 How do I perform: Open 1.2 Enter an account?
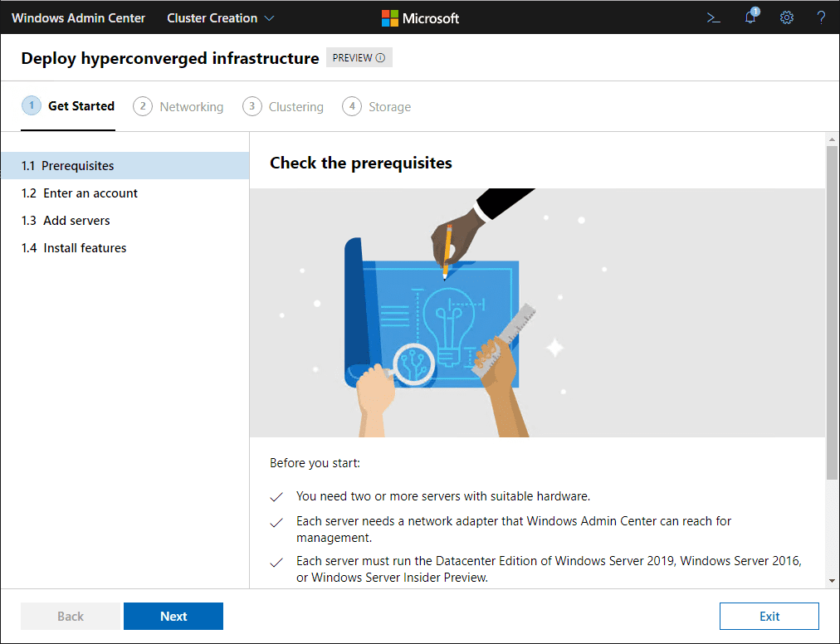[x=125, y=193]
